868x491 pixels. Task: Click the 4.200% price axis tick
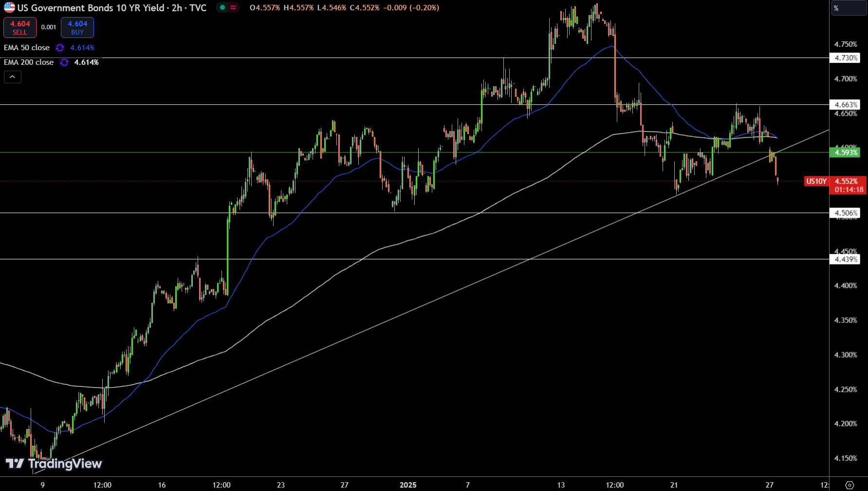tap(846, 424)
